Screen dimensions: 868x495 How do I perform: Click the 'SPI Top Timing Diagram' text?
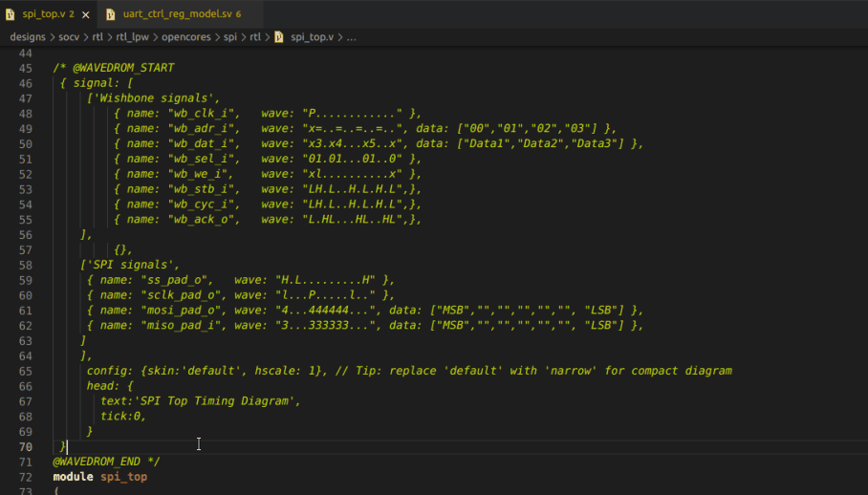212,401
